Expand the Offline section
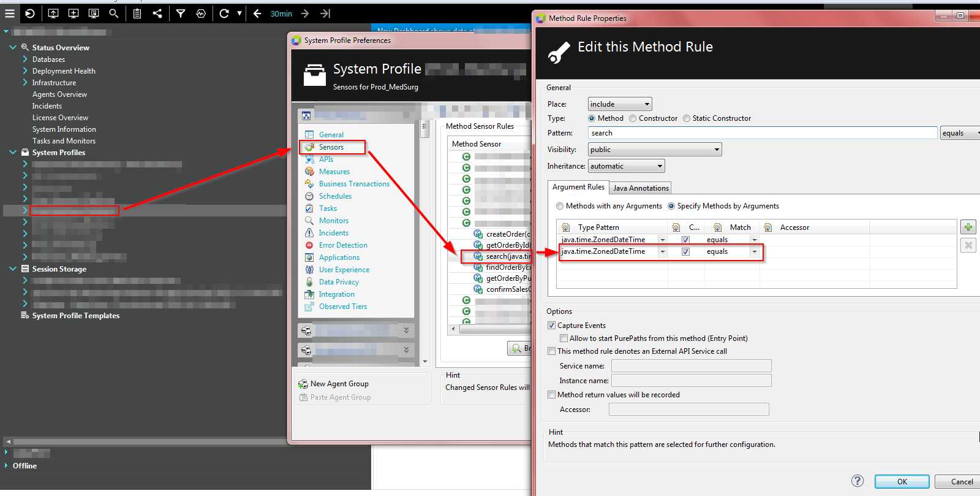This screenshot has width=980, height=496. click(x=7, y=465)
